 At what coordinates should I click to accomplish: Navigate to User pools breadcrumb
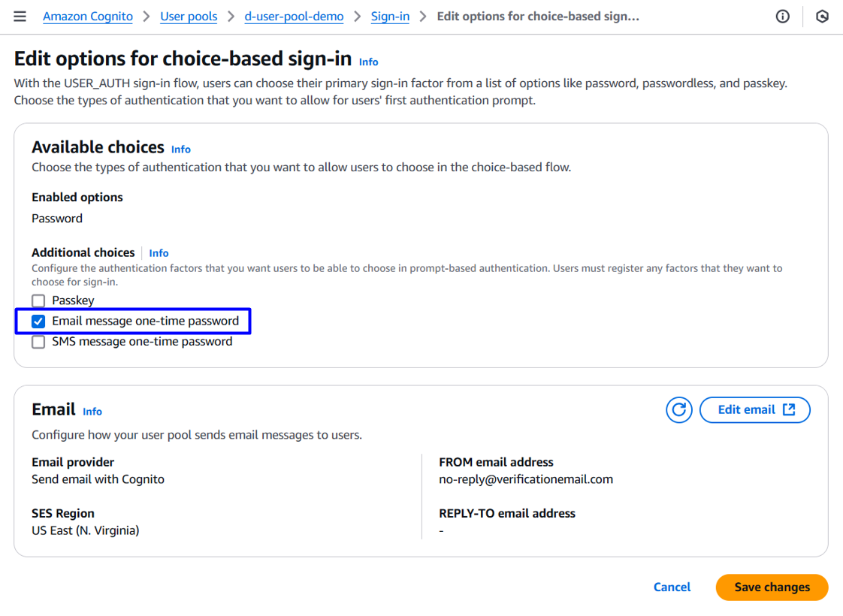point(189,17)
